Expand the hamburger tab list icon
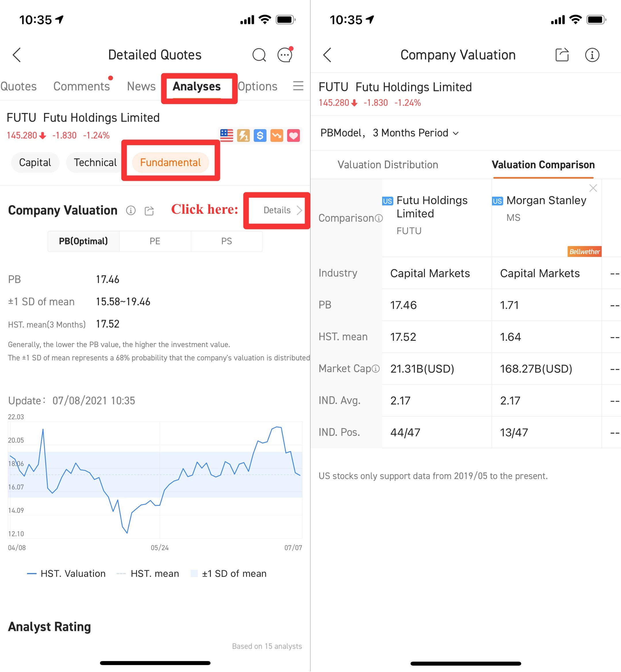The width and height of the screenshot is (621, 672). (x=298, y=86)
